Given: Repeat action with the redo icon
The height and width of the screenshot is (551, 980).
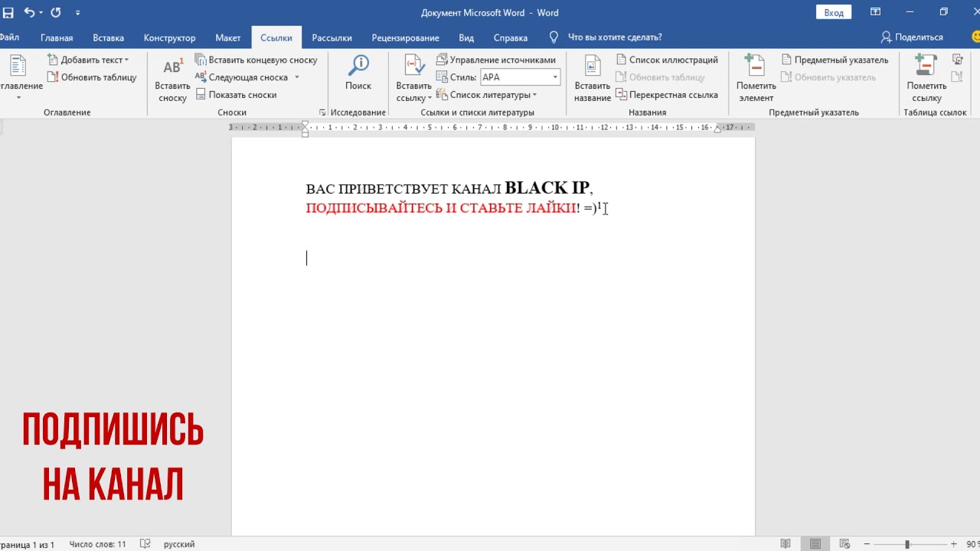Looking at the screenshot, I should [56, 12].
